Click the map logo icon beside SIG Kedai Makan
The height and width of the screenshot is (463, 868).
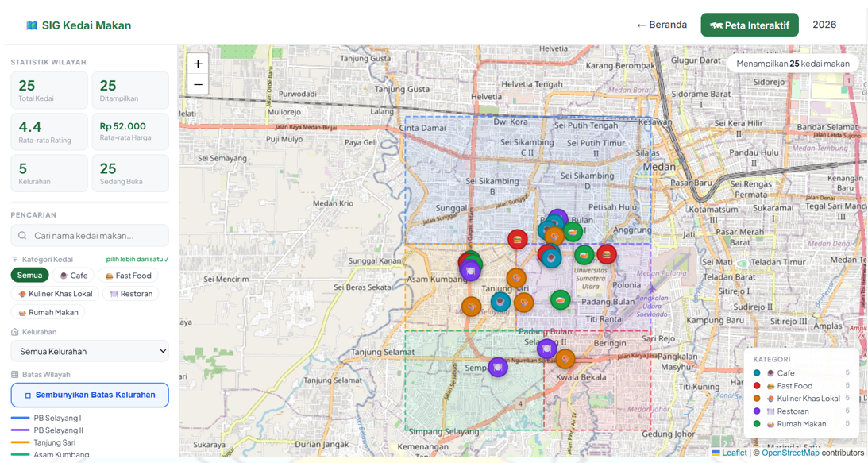(32, 25)
